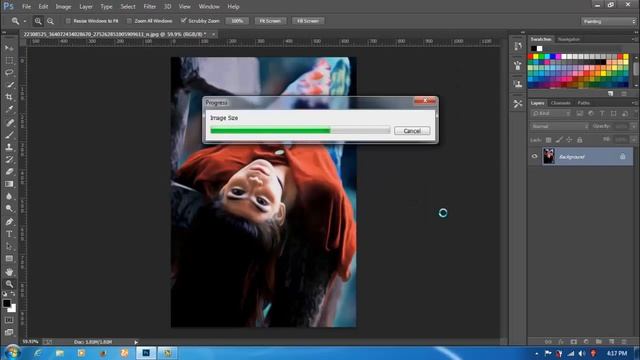Click the create new layer icon
This screenshot has height=360, width=640.
611,342
